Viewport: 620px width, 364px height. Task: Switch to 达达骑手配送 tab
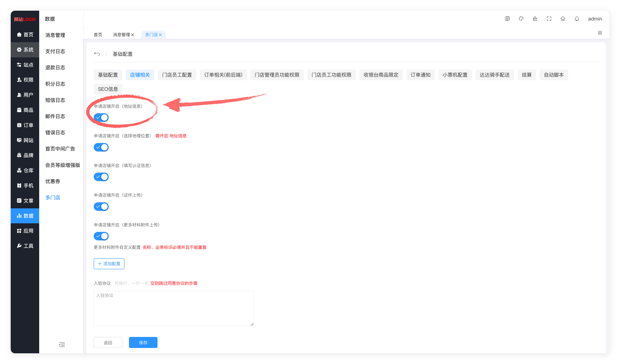coord(495,75)
